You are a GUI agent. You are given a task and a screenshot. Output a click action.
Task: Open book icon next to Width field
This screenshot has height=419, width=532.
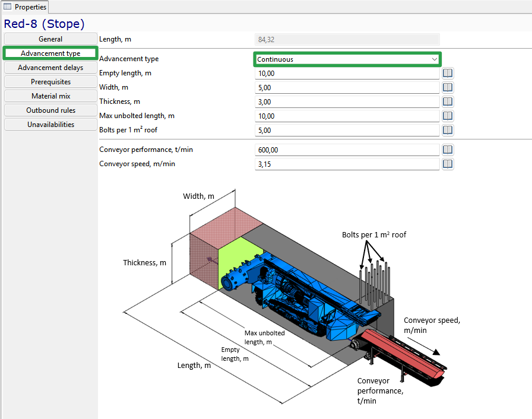click(x=448, y=87)
